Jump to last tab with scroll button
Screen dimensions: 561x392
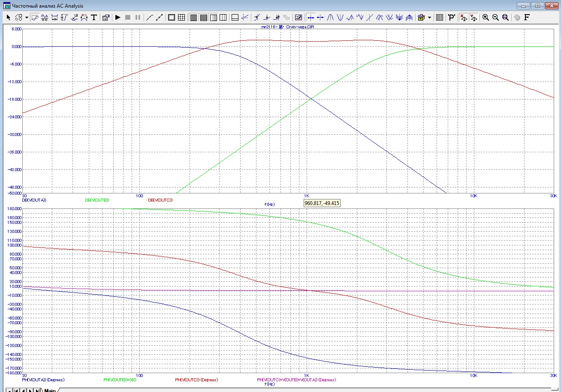click(x=37, y=390)
